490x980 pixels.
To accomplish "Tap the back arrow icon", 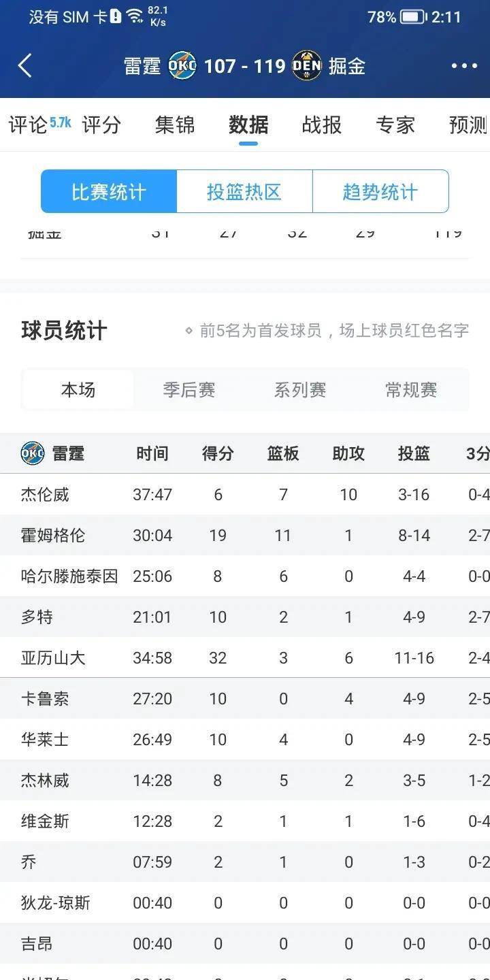I will click(x=25, y=66).
